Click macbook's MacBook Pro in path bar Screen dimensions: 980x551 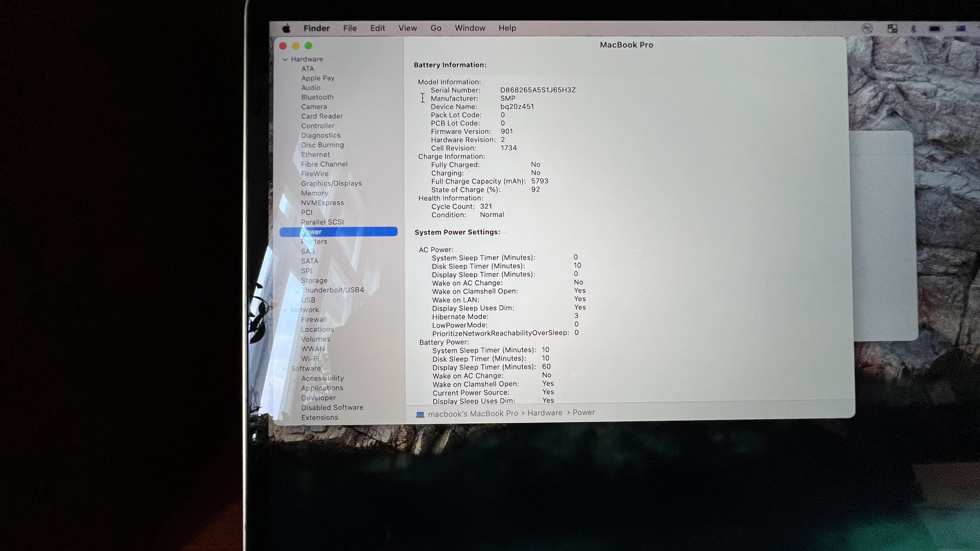pyautogui.click(x=473, y=414)
